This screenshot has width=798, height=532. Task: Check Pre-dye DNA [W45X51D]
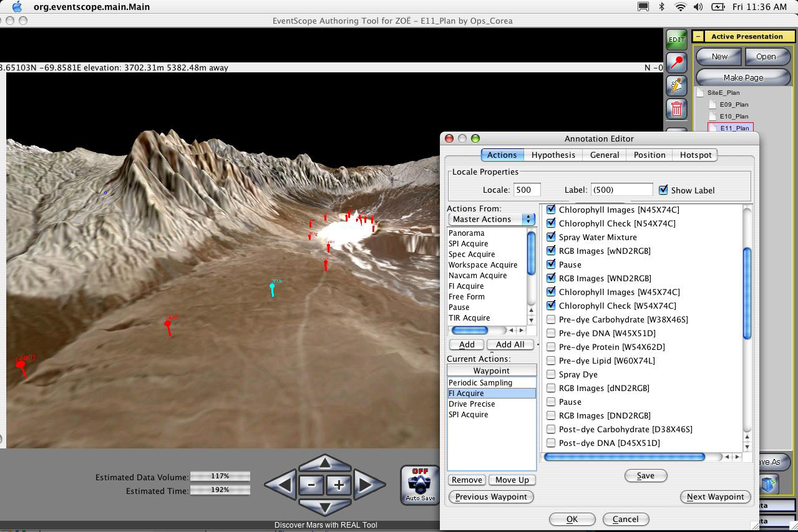(x=551, y=333)
